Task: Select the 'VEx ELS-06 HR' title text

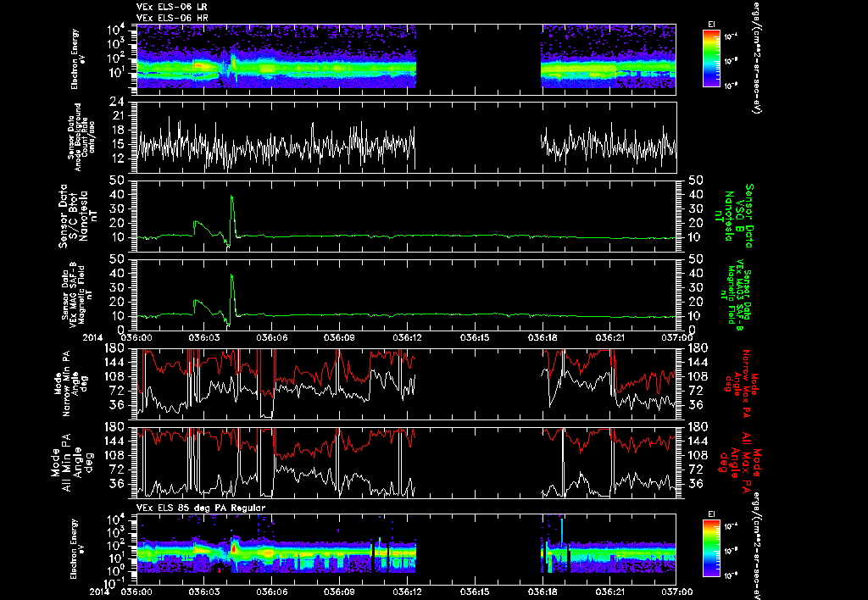Action: pyautogui.click(x=172, y=19)
